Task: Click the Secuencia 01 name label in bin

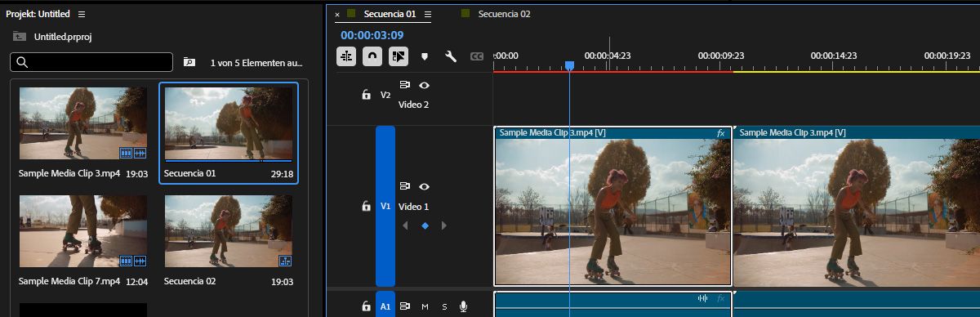Action: click(189, 173)
